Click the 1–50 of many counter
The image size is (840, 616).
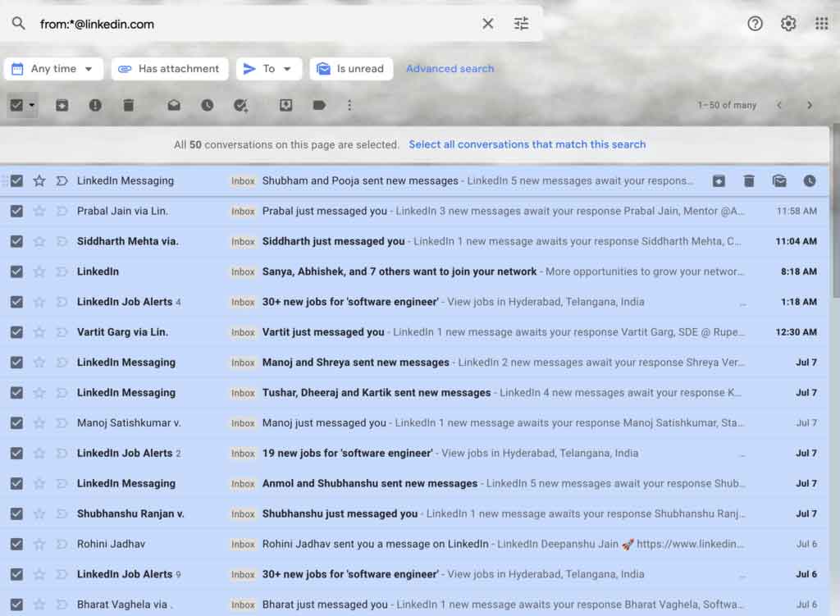[727, 105]
